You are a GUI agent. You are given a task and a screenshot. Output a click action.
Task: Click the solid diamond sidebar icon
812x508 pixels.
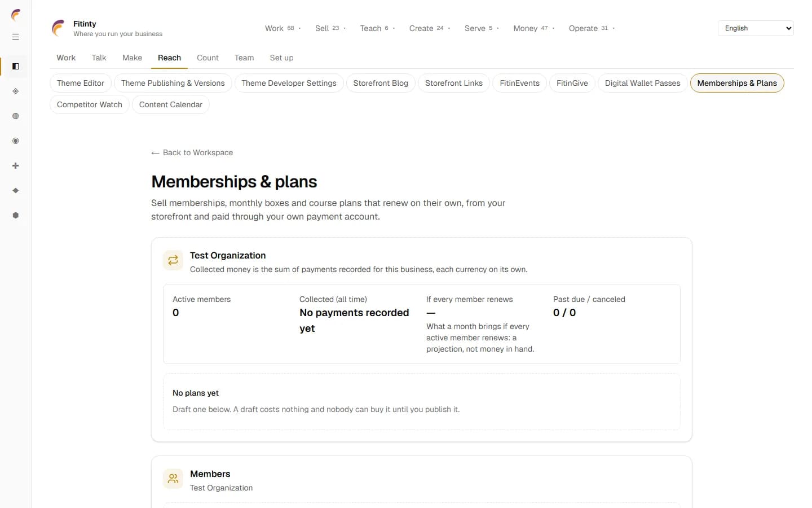(16, 191)
